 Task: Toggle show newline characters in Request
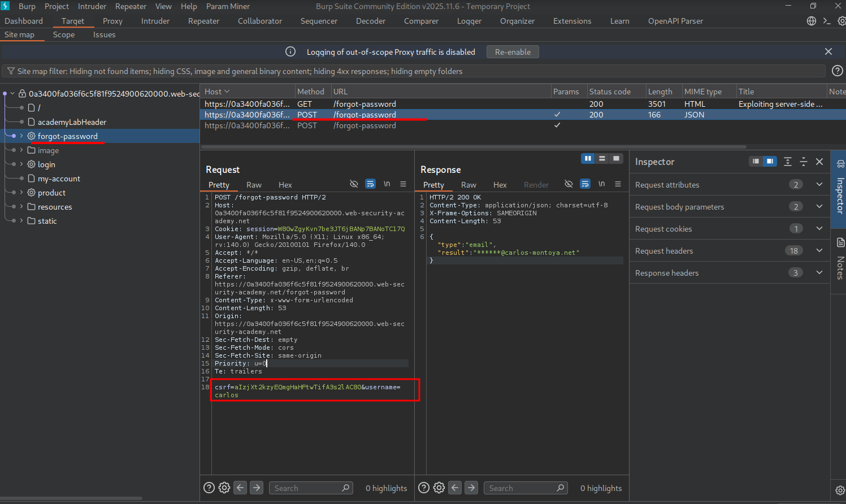[387, 184]
